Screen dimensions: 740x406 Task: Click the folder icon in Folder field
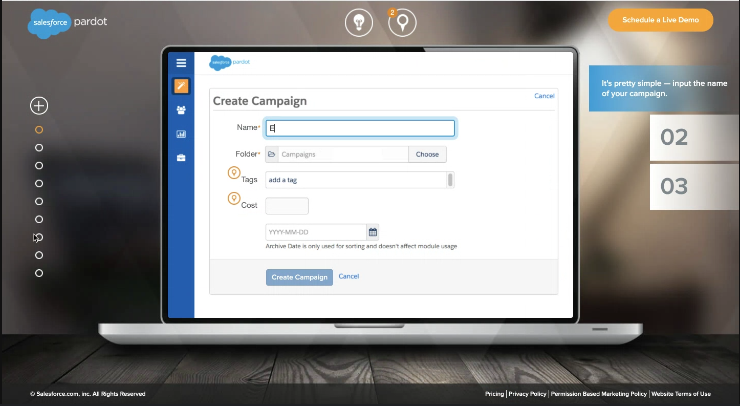(x=272, y=154)
